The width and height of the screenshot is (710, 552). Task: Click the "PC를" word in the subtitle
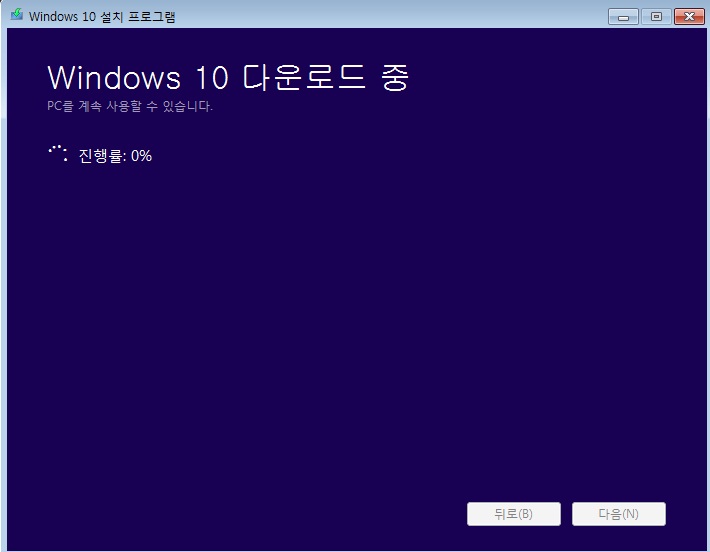point(60,106)
